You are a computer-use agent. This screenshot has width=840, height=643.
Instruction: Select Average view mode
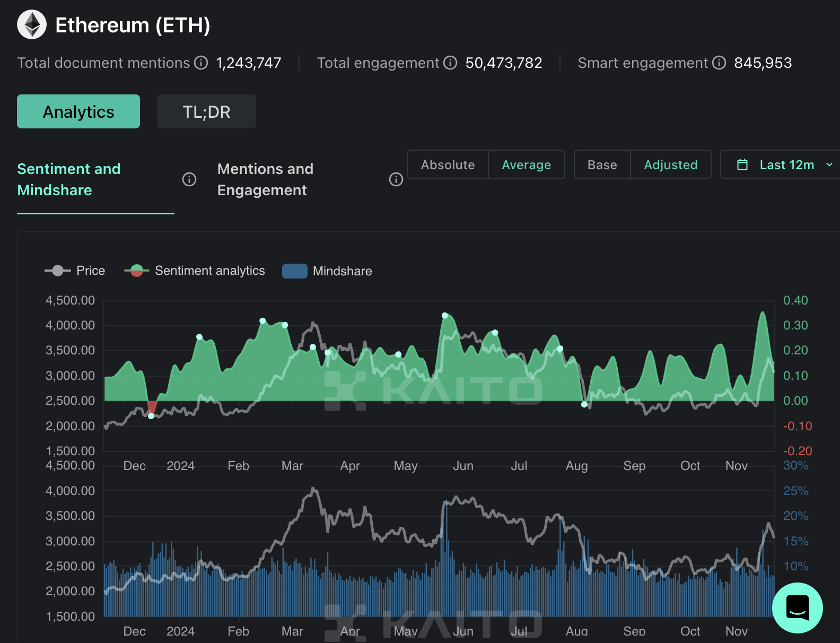(527, 164)
